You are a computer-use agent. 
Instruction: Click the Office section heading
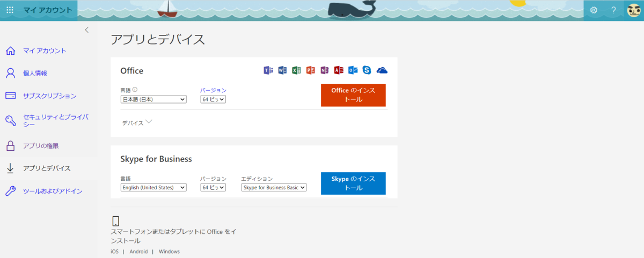coord(132,71)
